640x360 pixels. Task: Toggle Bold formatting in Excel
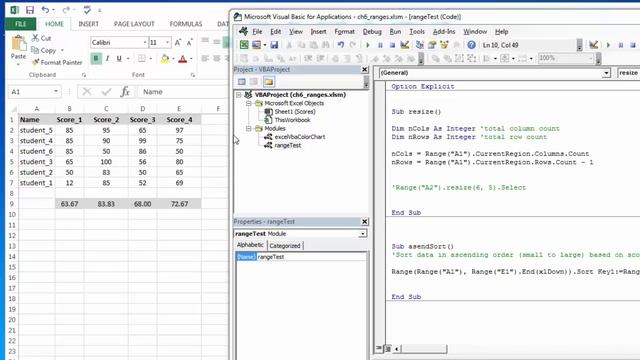pos(96,59)
